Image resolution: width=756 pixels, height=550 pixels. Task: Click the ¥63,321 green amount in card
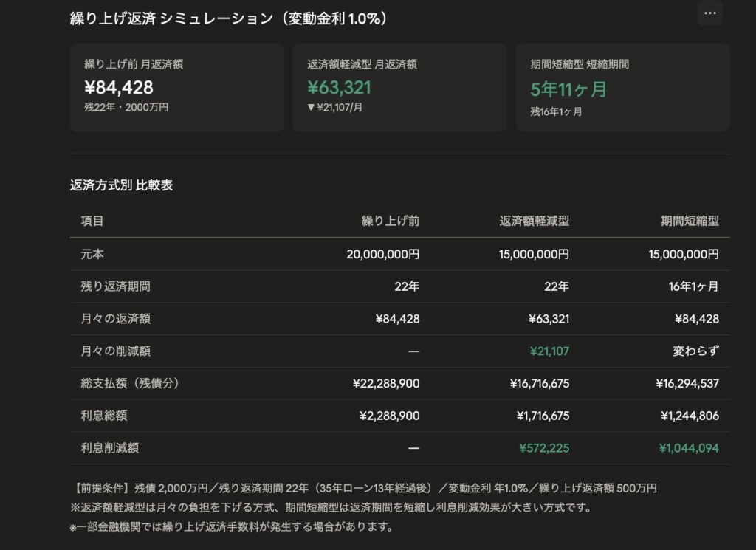point(340,88)
